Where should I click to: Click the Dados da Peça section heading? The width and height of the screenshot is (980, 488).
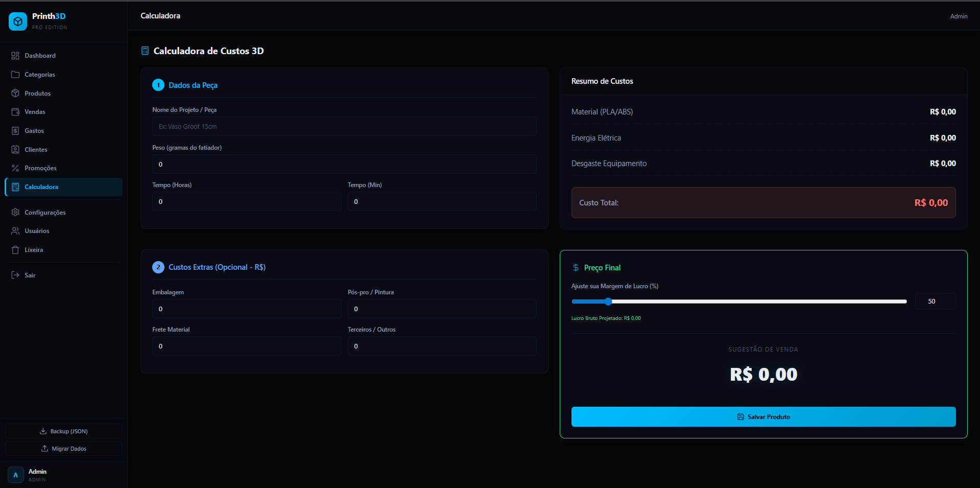click(193, 85)
